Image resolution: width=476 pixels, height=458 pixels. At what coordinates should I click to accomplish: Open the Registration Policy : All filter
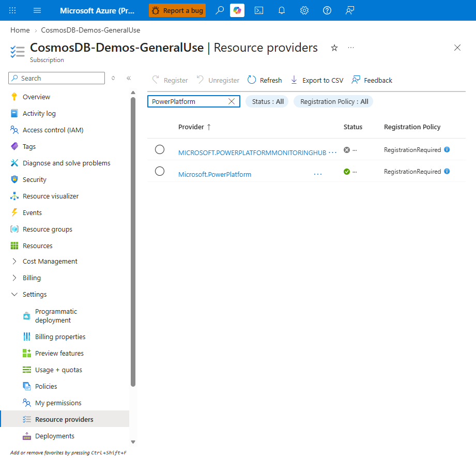click(x=333, y=101)
